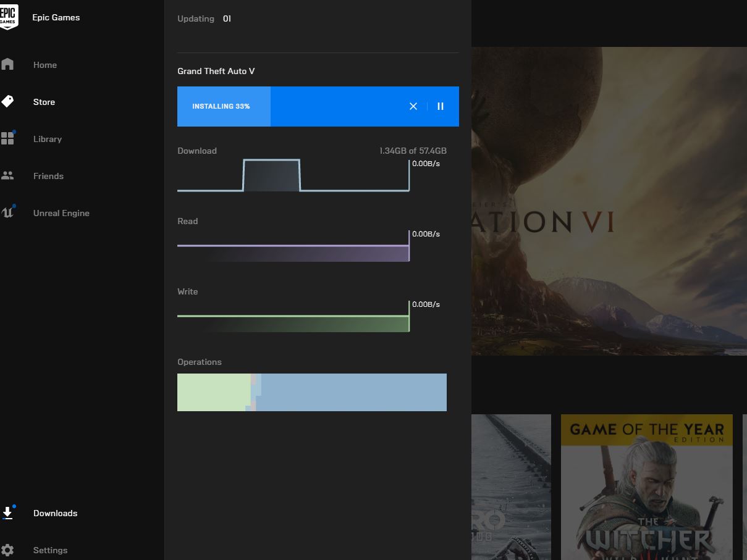
Task: Click the Download speed graph
Action: tap(293, 175)
